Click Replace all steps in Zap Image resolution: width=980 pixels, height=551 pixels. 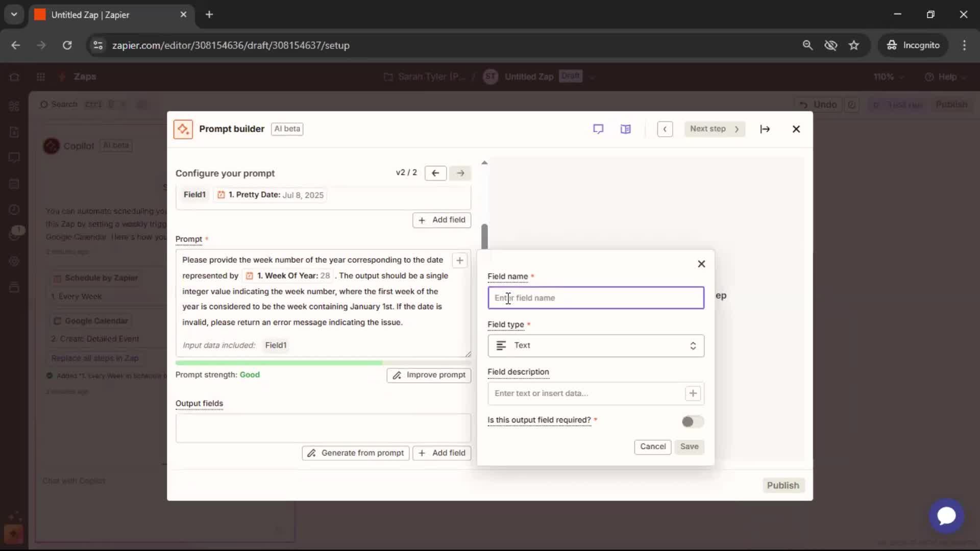click(95, 358)
